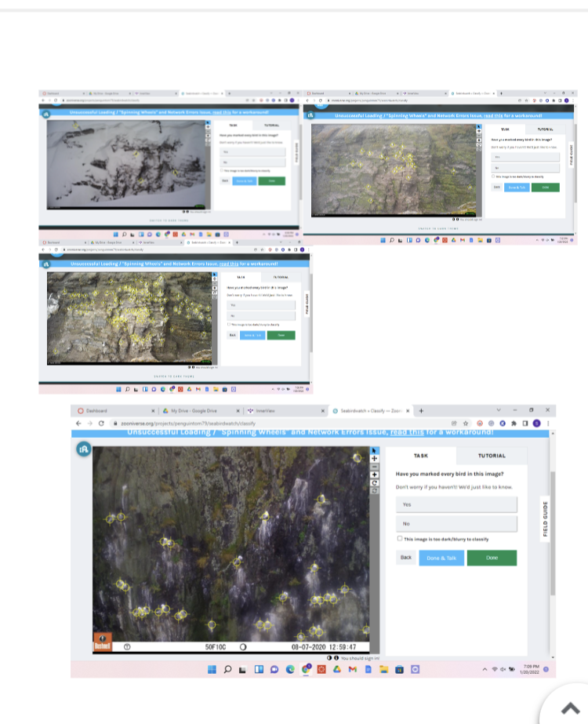Choose the Yes answer in large screenshot
The image size is (588, 724).
(x=456, y=504)
